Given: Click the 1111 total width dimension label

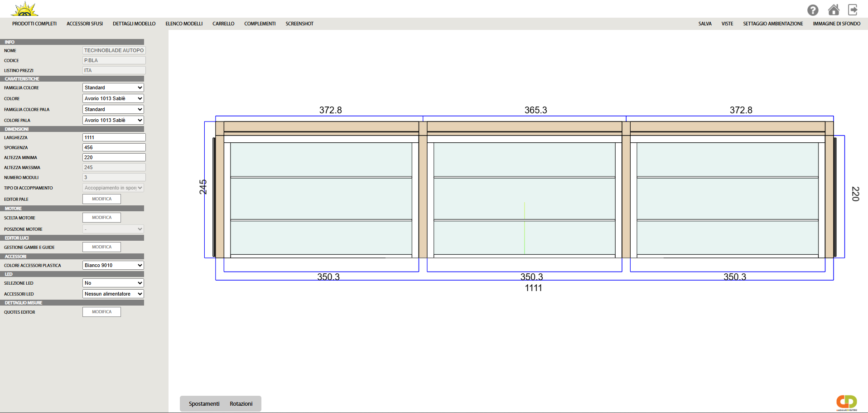Looking at the screenshot, I should tap(533, 288).
